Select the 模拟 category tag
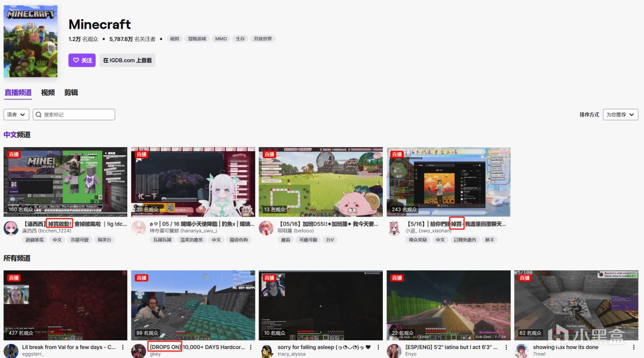 pyautogui.click(x=175, y=39)
